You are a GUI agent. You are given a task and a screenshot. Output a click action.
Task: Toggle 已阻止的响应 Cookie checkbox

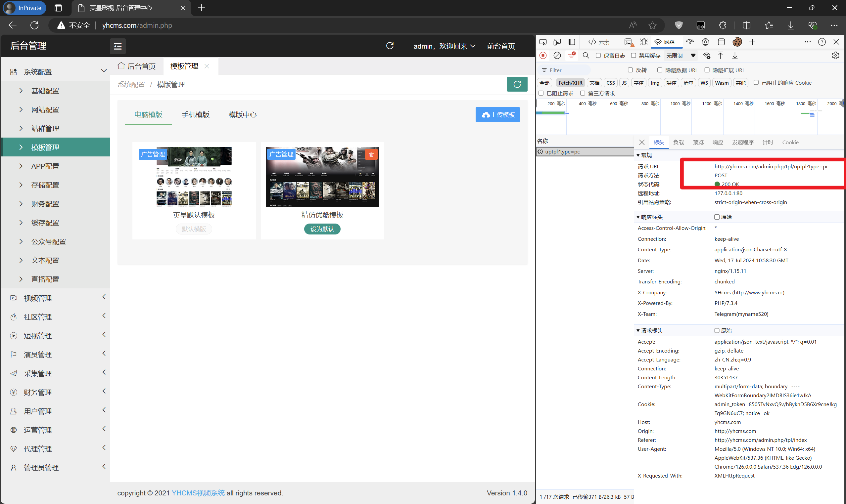[x=756, y=83]
